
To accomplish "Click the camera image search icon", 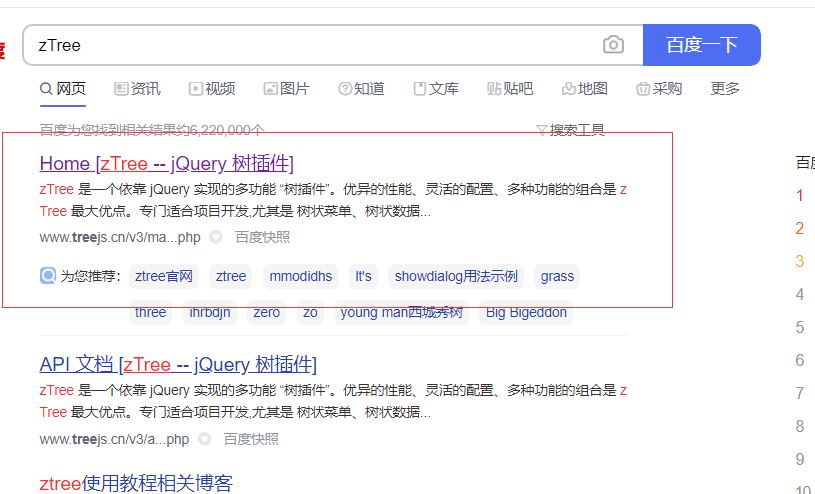I will coord(613,45).
